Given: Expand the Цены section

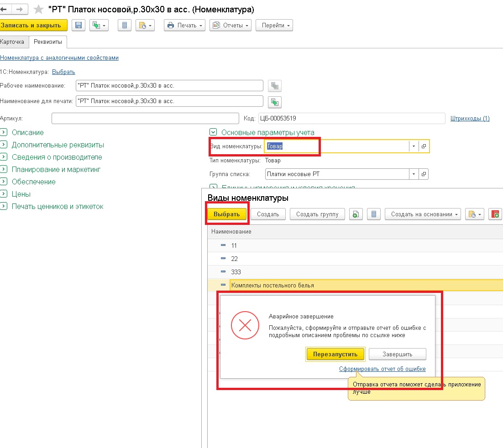Looking at the screenshot, I should click(4, 194).
